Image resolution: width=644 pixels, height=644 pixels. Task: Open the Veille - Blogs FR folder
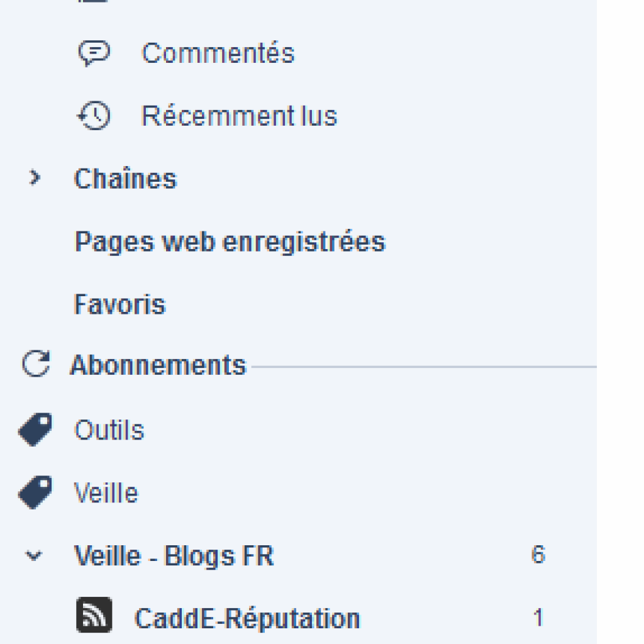[174, 556]
